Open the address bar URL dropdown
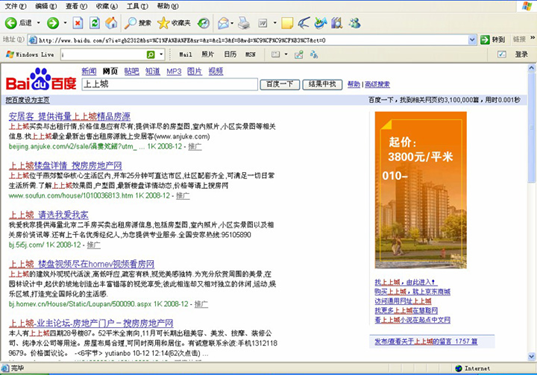Viewport: 537px width, 375px height. tap(472, 40)
